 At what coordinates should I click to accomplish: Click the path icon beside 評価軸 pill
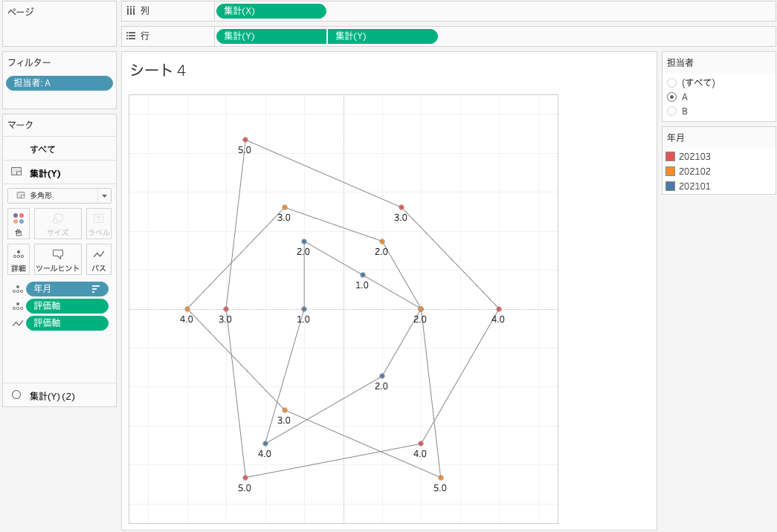point(17,323)
